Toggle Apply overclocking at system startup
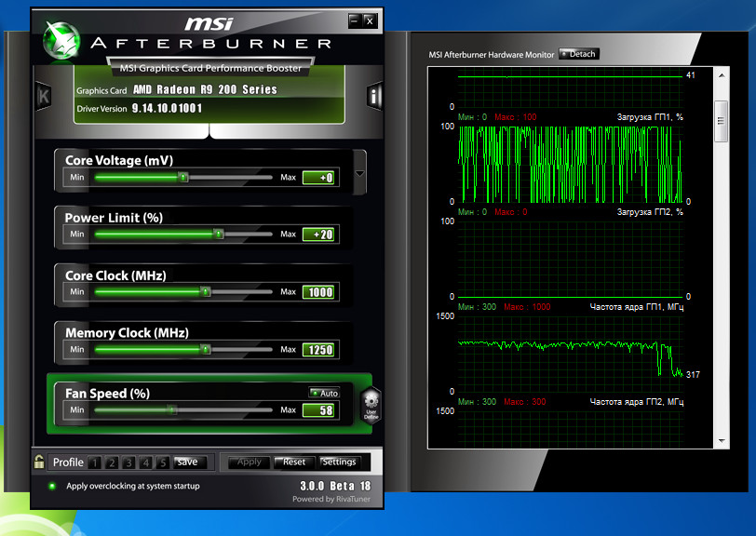Viewport: 756px width, 536px height. tap(52, 486)
